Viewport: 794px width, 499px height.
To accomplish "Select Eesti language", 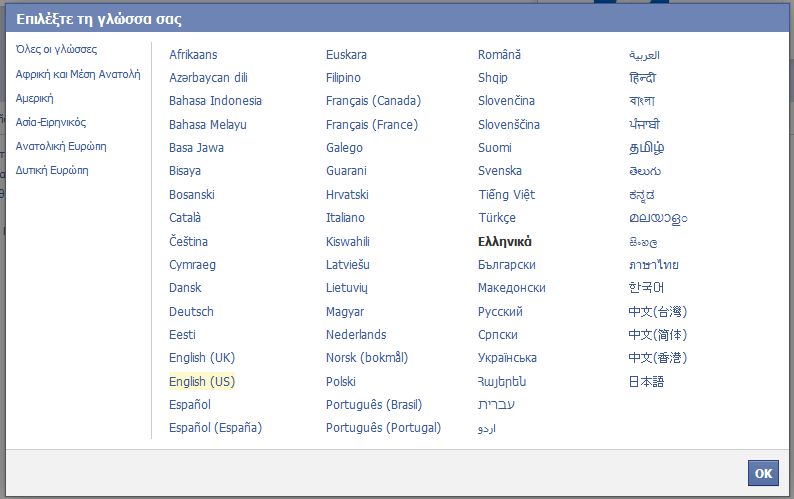I will coord(182,335).
